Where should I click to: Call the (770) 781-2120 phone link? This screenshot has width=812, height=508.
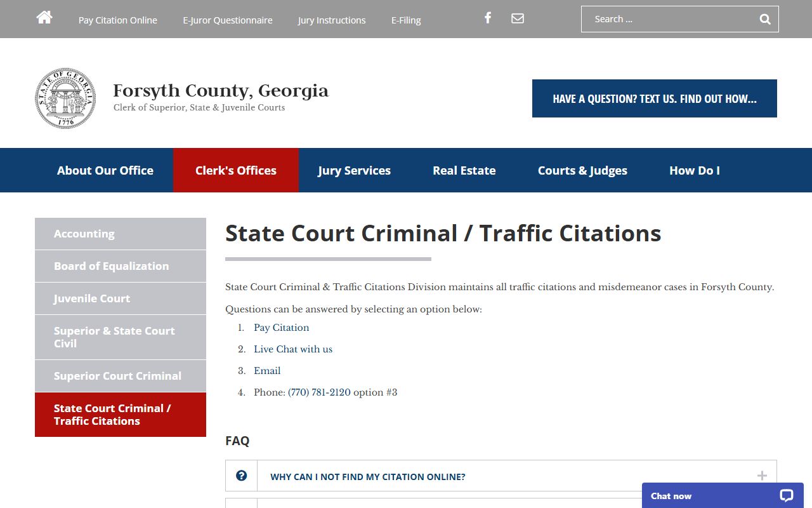(319, 392)
